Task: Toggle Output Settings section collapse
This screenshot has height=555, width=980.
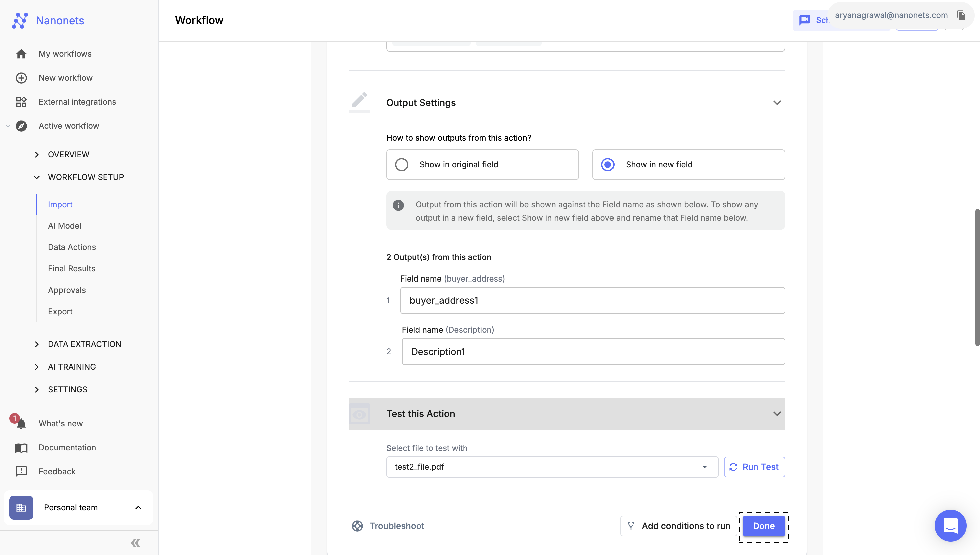Action: pyautogui.click(x=777, y=102)
